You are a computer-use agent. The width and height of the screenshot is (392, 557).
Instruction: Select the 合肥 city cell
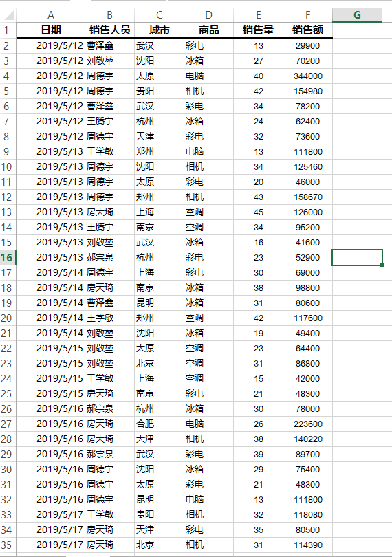click(x=160, y=424)
